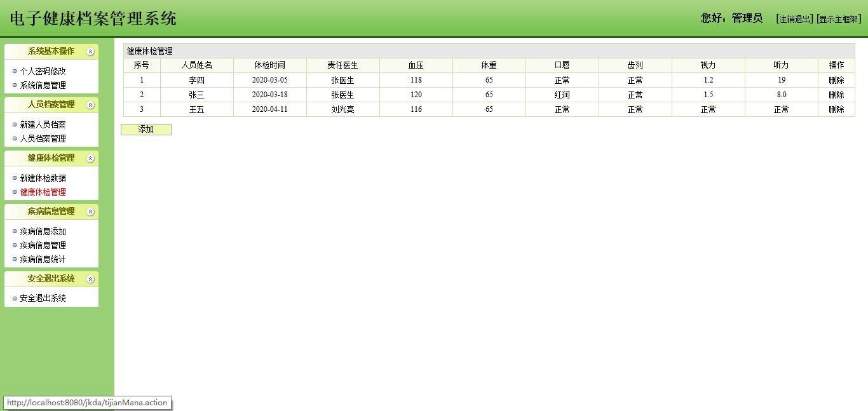868x411 pixels.
Task: Open 个人密码修改 in sidebar
Action: 43,71
